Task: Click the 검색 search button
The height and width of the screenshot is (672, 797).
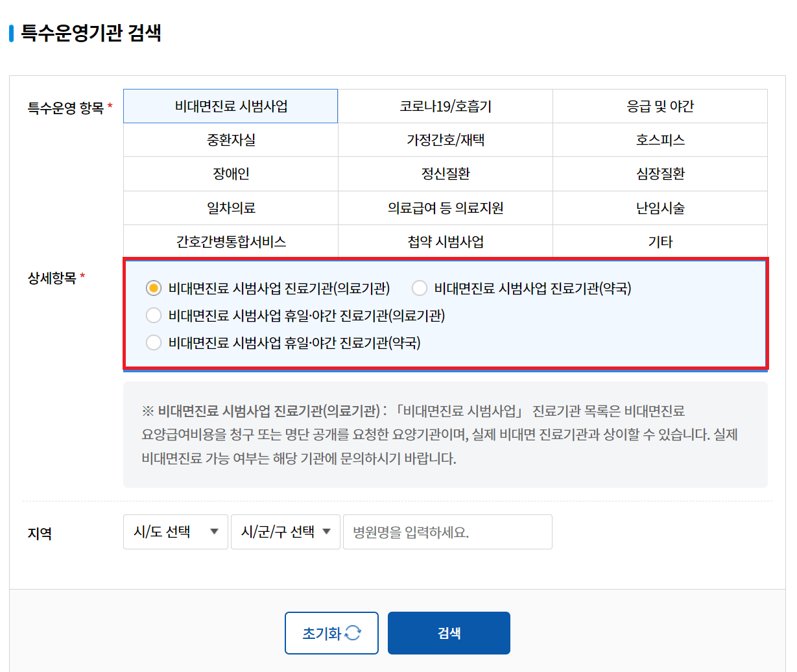Action: 449,632
